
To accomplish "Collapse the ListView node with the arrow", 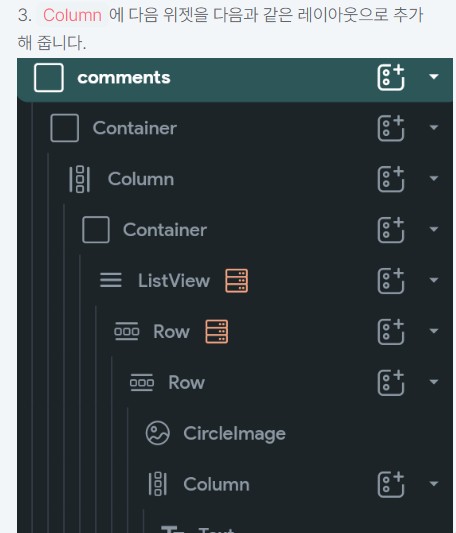I will point(434,280).
